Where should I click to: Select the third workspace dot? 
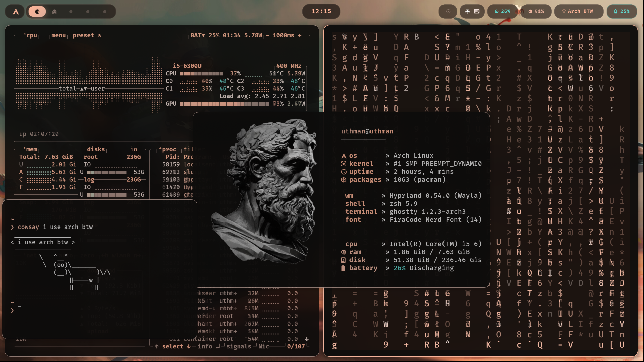tap(71, 12)
